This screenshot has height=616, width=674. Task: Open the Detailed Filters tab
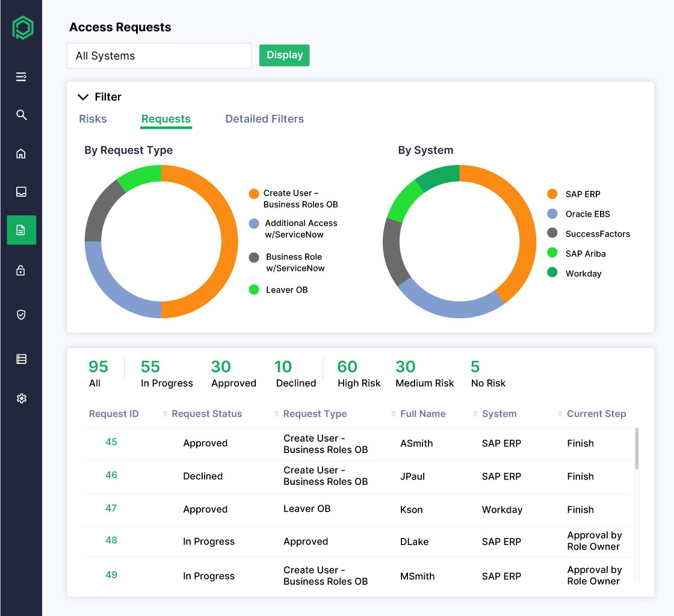[x=264, y=119]
